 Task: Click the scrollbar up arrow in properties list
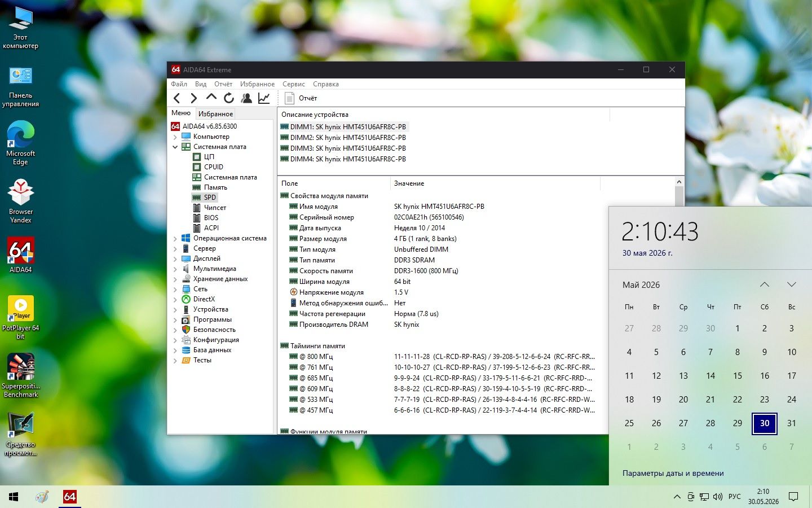[679, 182]
